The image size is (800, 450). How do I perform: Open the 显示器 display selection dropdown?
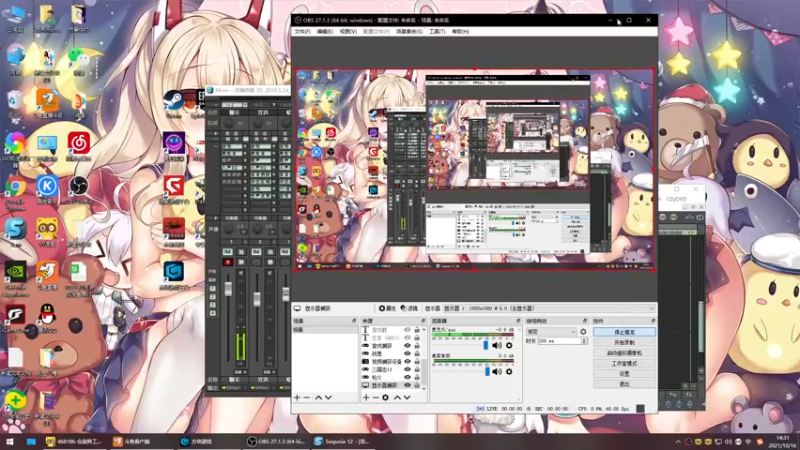click(x=549, y=309)
